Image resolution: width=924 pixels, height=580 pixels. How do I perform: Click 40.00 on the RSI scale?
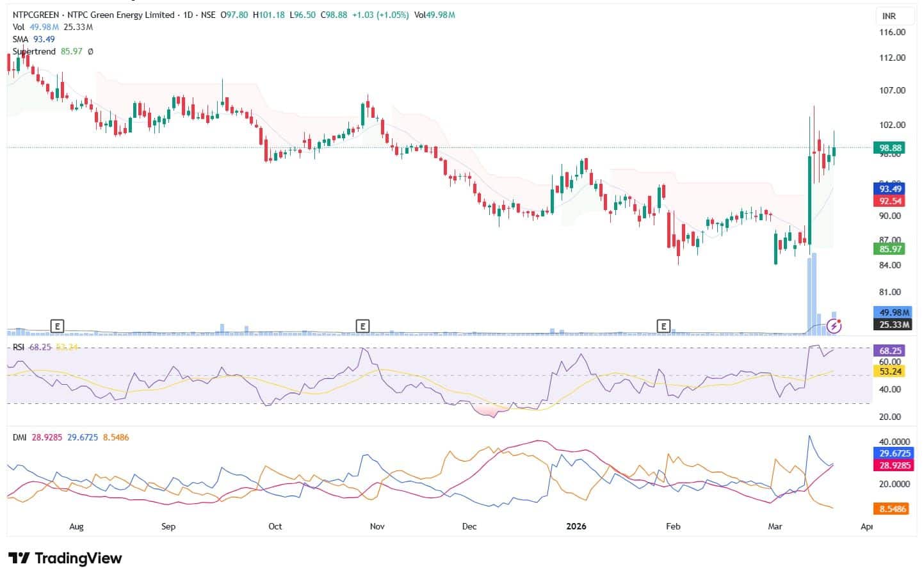click(890, 389)
